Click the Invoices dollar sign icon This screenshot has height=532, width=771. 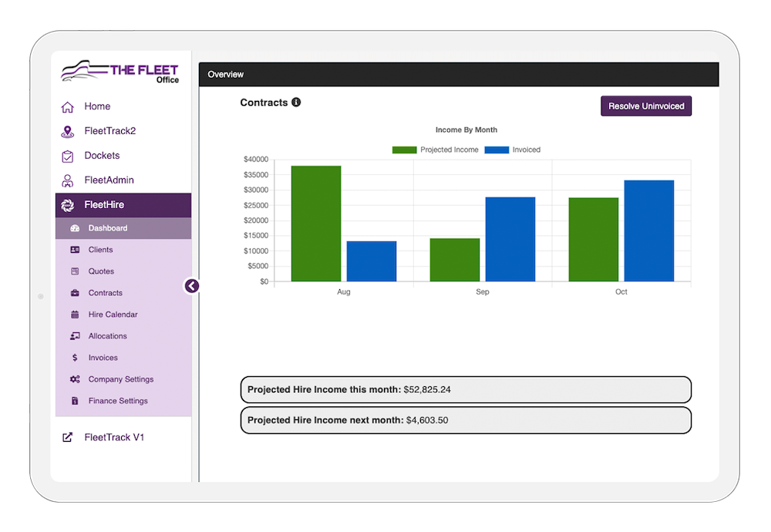[75, 358]
